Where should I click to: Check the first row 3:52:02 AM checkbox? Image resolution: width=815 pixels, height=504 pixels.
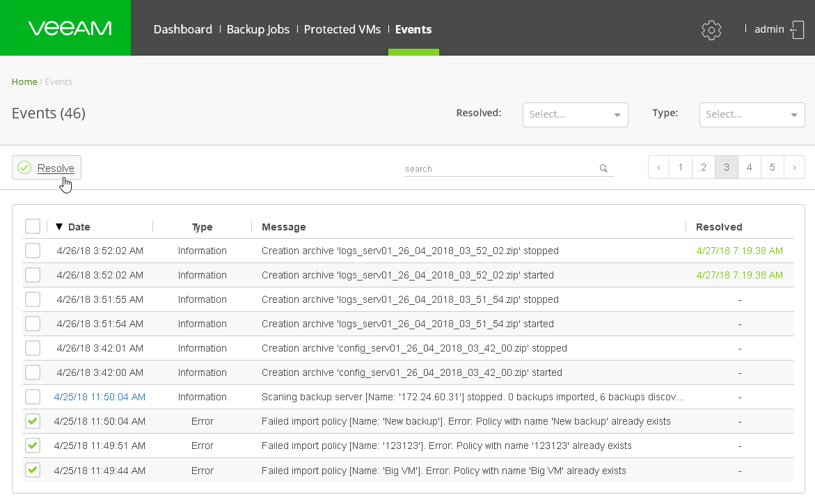(x=33, y=251)
